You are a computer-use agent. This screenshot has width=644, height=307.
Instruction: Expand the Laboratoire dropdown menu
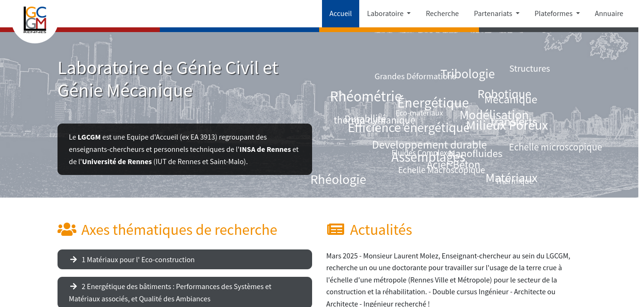pos(388,14)
